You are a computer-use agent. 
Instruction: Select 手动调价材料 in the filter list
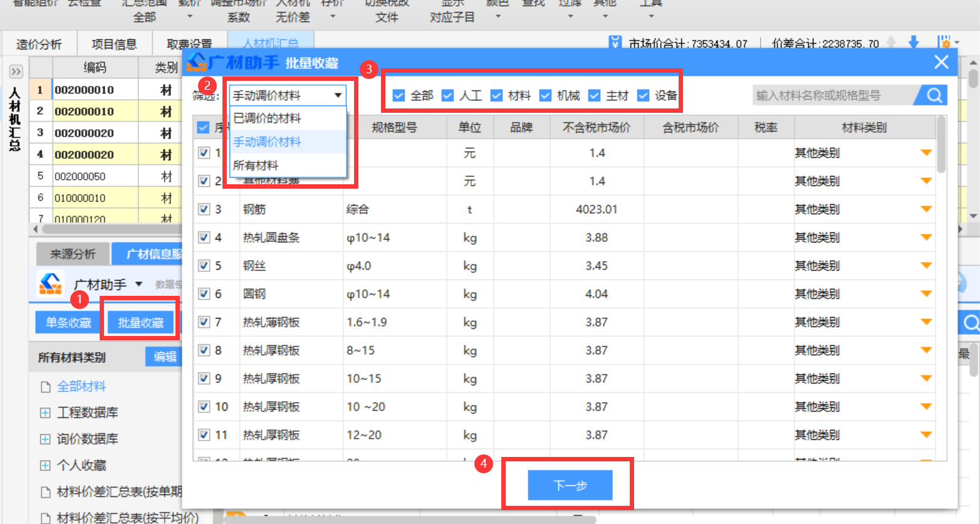tap(288, 142)
